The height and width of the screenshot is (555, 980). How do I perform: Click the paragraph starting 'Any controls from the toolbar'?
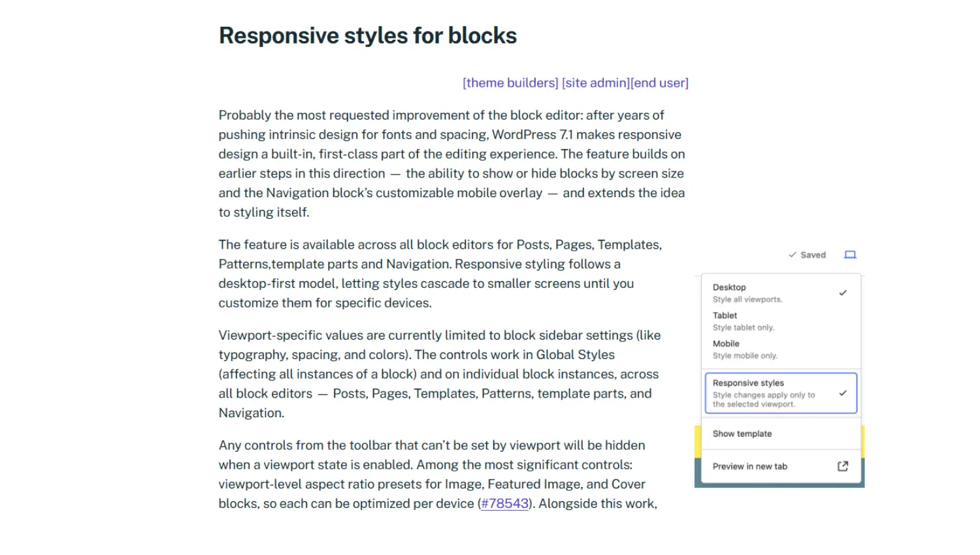[438, 474]
